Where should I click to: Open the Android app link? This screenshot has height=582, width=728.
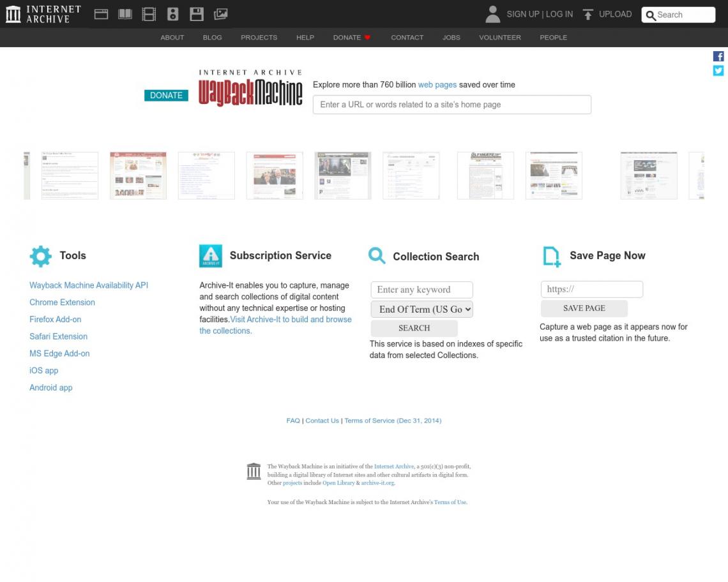[x=51, y=388]
